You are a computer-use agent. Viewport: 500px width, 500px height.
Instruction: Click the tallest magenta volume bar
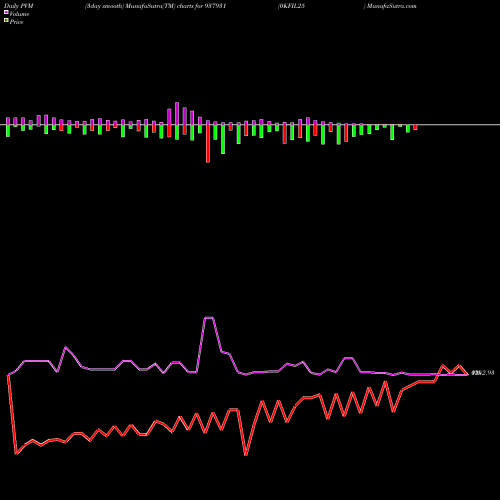(x=177, y=113)
